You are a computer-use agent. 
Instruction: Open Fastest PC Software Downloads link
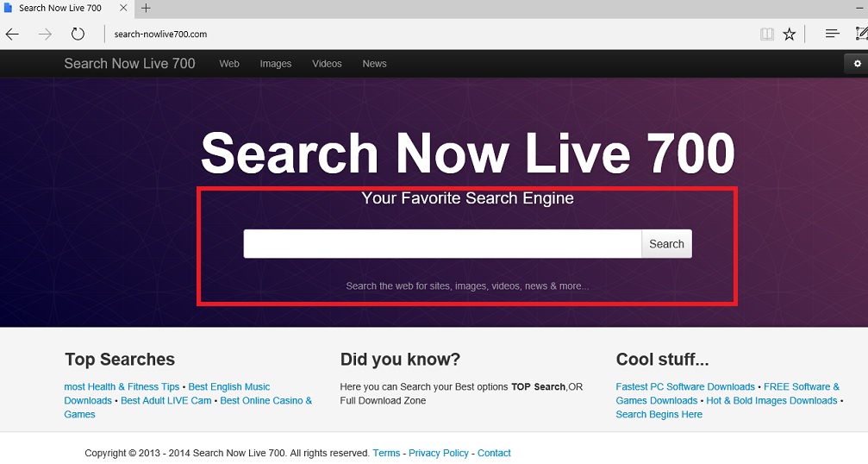(x=685, y=387)
